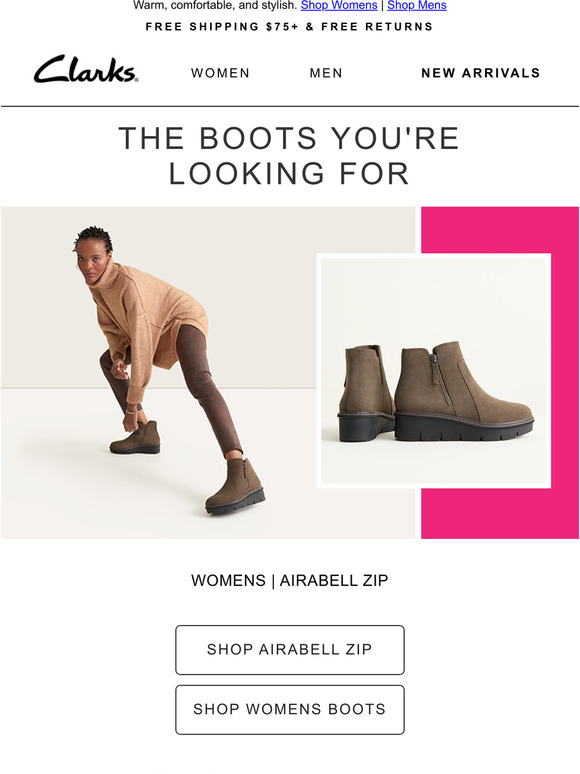Image resolution: width=580 pixels, height=774 pixels.
Task: Click the boot the model is touching
Action: point(135,437)
